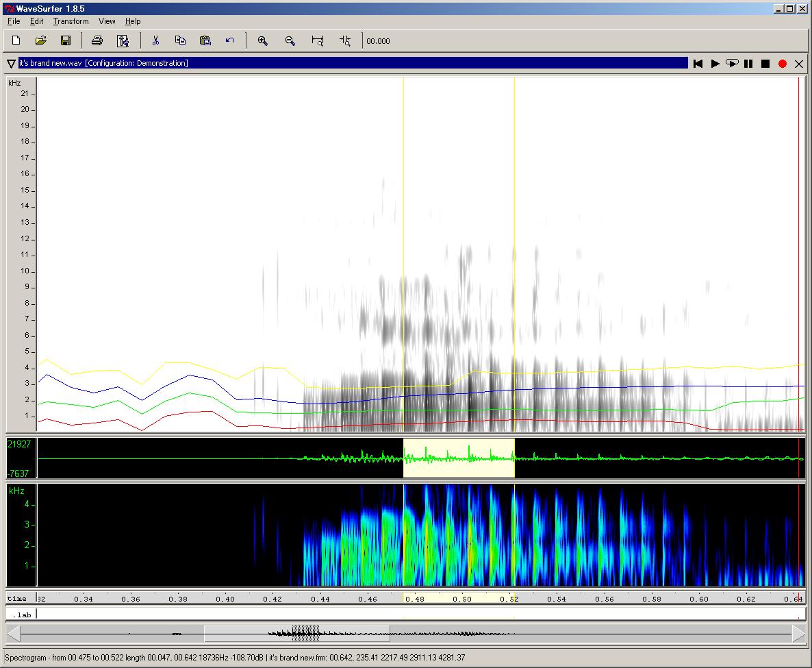Viewport: 812px width, 668px height.
Task: Toggle loop playback button
Action: click(732, 64)
